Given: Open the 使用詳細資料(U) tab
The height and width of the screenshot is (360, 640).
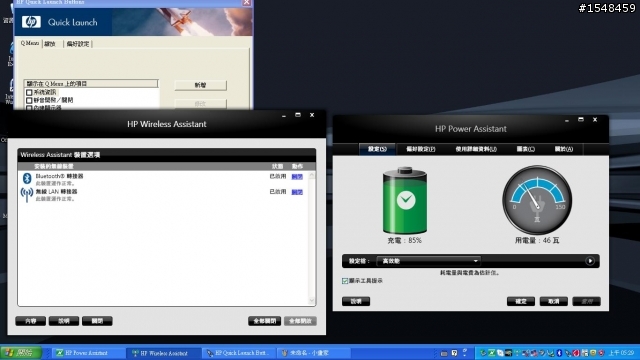Looking at the screenshot, I should tap(476, 149).
